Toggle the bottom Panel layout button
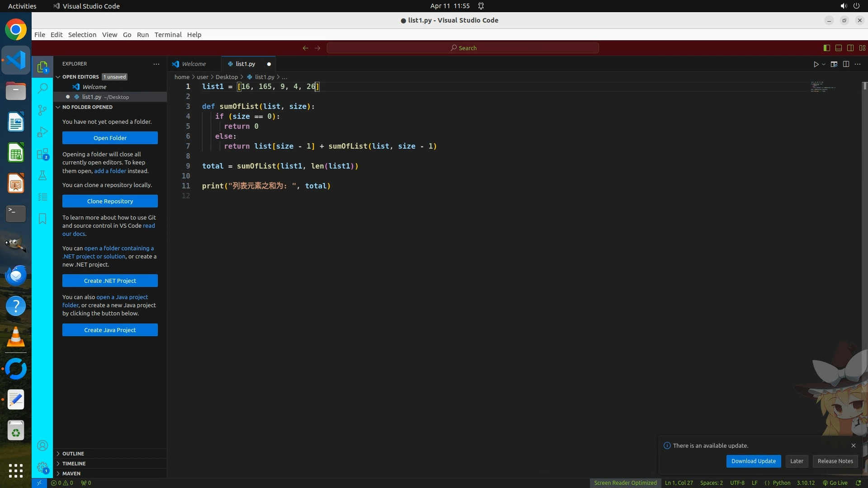 click(x=838, y=48)
